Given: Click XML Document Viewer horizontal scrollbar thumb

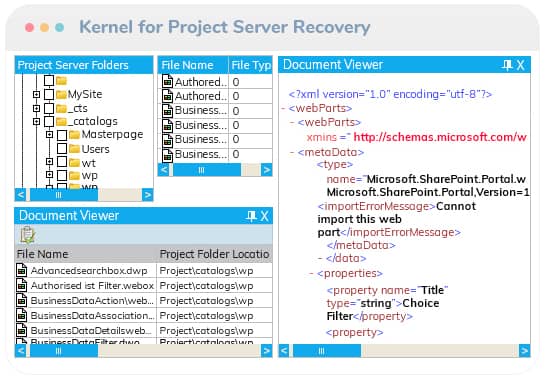Looking at the screenshot, I should [x=327, y=351].
